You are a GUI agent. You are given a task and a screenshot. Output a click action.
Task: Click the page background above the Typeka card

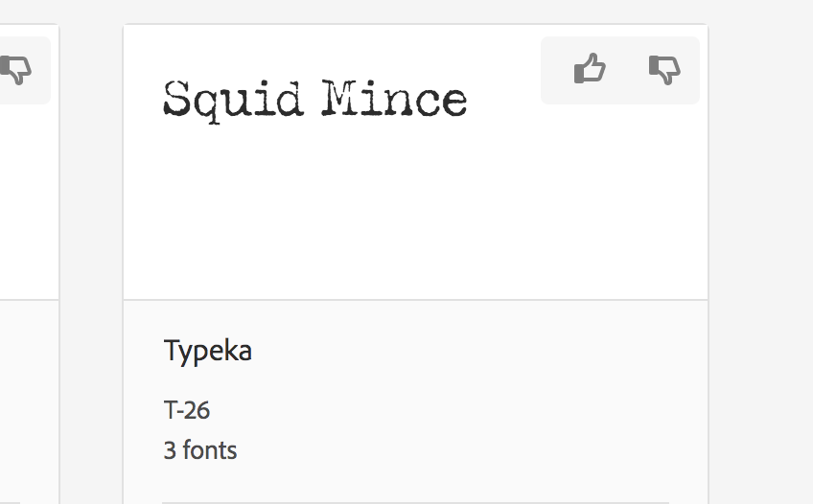(x=415, y=11)
